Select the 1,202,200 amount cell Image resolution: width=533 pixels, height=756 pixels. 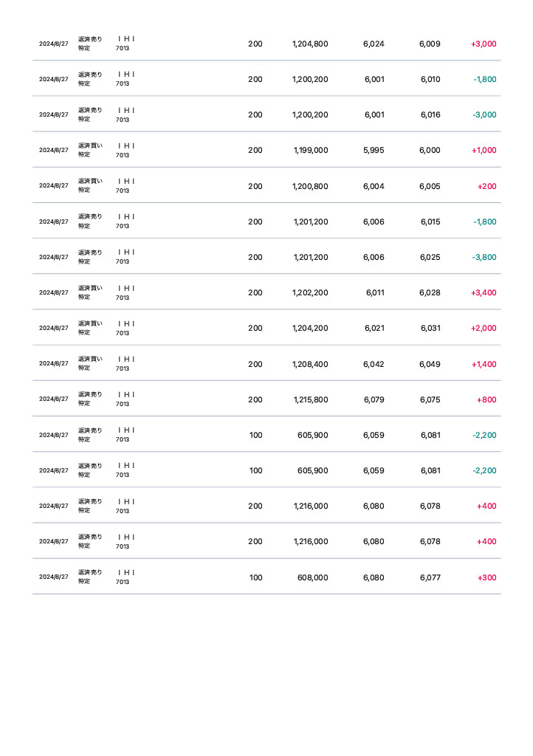310,292
